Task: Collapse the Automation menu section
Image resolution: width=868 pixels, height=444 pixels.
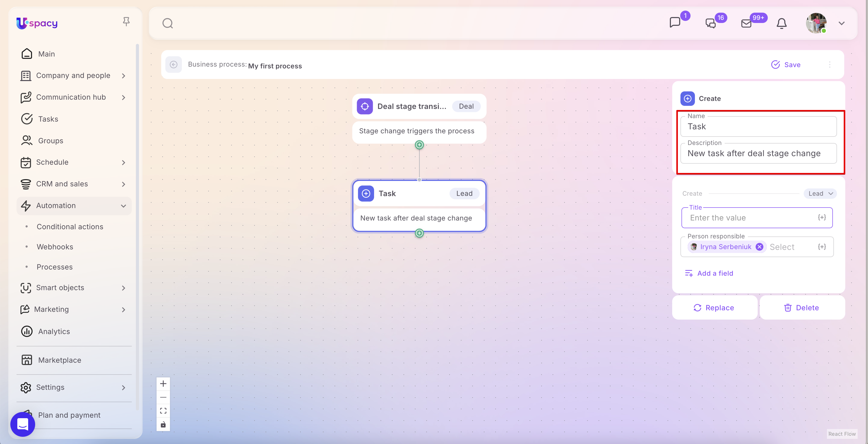Action: pos(123,206)
